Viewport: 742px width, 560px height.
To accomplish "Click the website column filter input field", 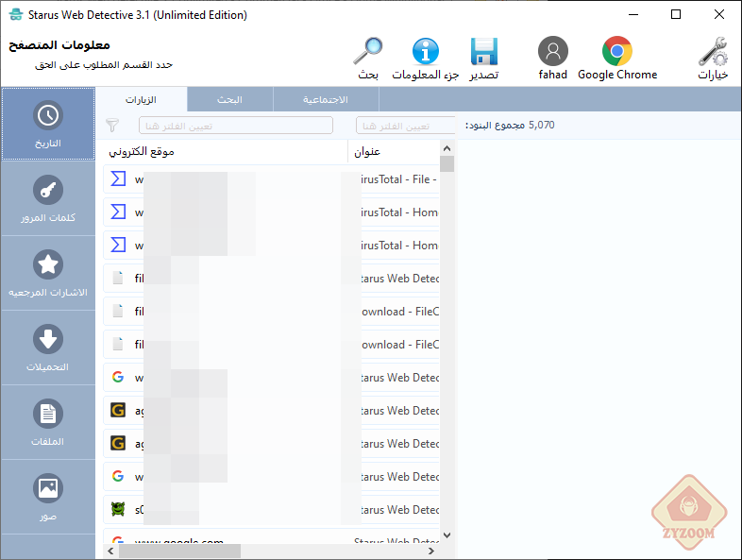I will coord(236,126).
